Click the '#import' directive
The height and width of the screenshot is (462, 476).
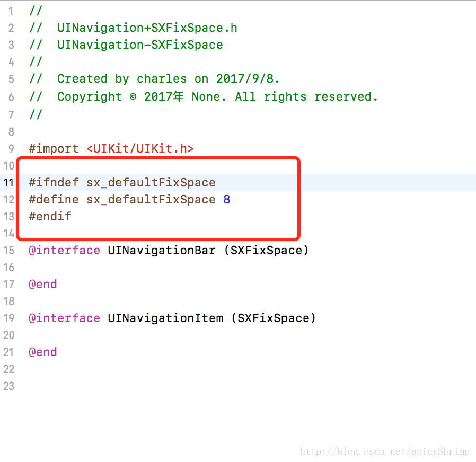54,149
